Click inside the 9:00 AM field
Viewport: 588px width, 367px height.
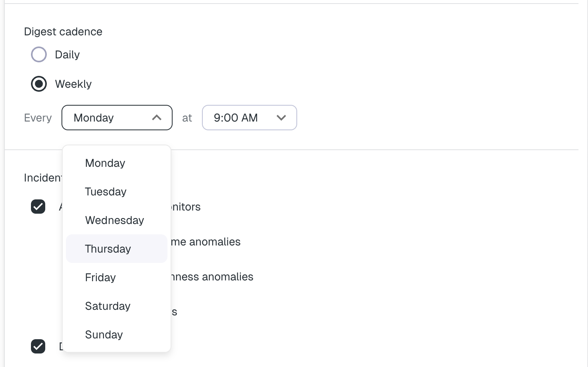click(x=236, y=118)
